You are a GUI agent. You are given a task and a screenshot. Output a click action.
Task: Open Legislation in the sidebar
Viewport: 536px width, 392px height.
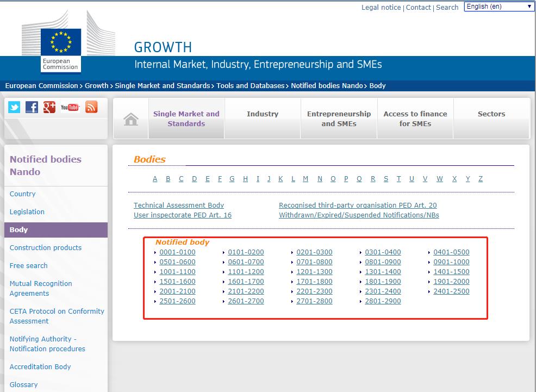tap(27, 212)
